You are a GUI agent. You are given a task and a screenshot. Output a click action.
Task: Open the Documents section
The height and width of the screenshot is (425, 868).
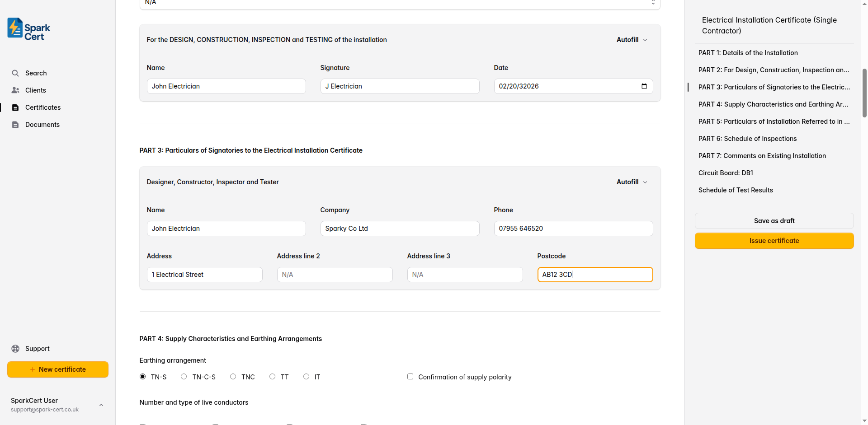(42, 124)
